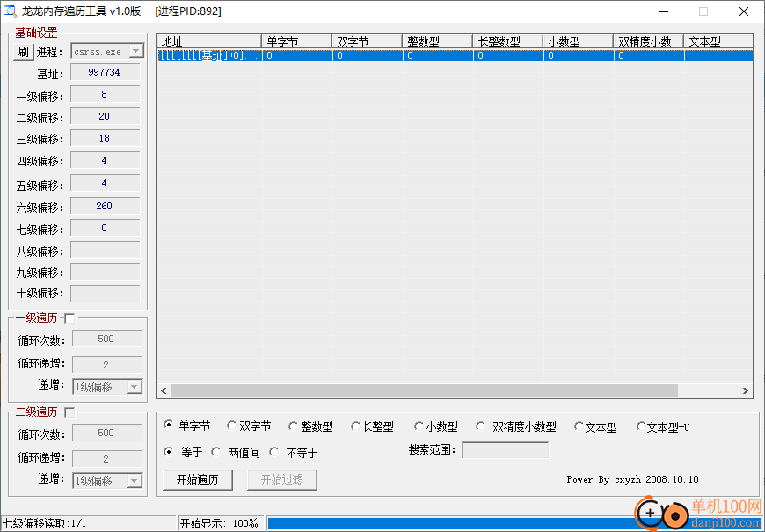Select the 两值间 comparison radio
765x532 pixels.
click(x=215, y=452)
